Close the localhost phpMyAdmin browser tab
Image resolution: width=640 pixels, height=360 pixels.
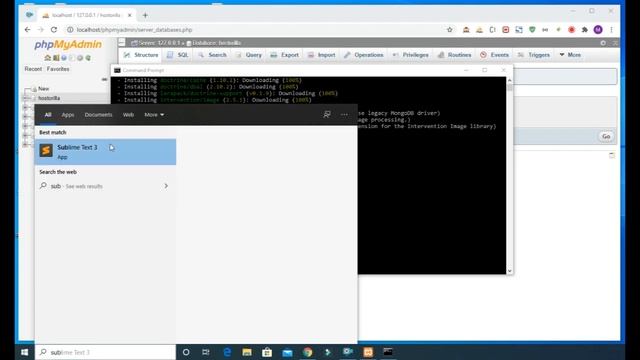[129, 15]
